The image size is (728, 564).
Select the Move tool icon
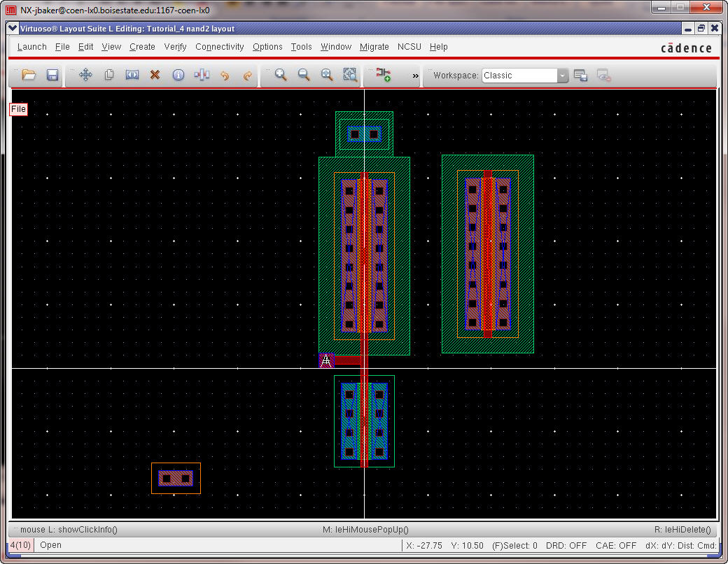pos(85,75)
